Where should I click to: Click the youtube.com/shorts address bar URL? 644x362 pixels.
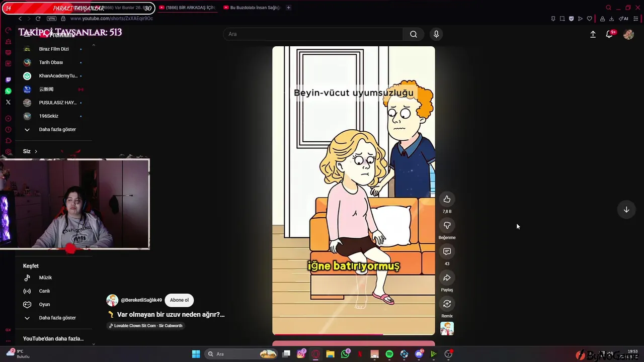point(112,19)
